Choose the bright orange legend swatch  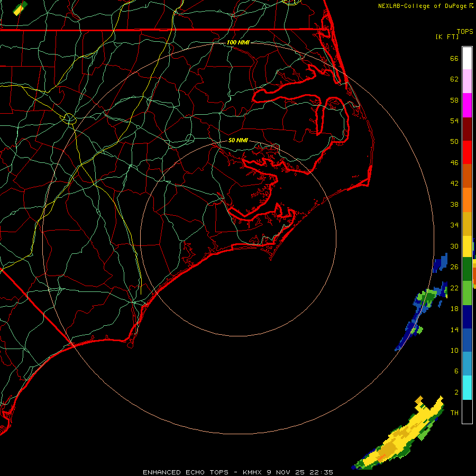coord(467,200)
